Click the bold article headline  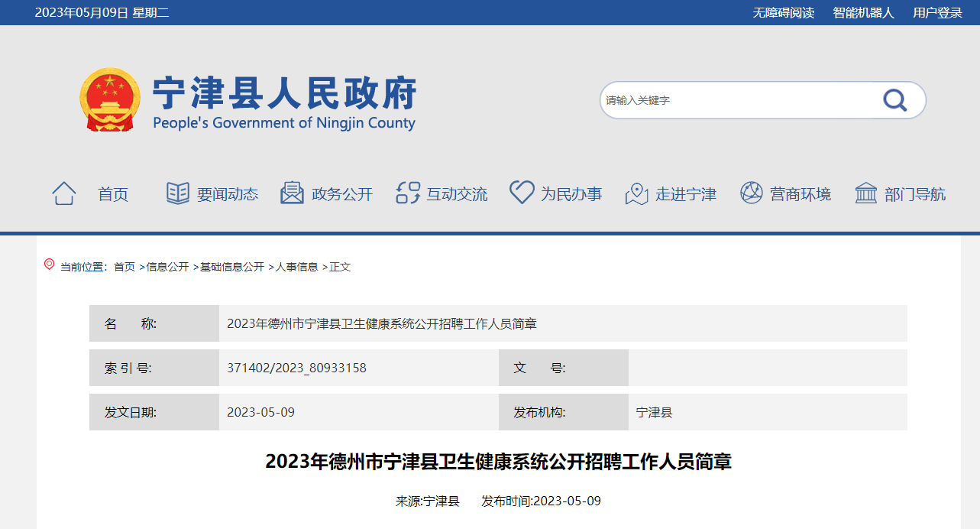point(498,462)
